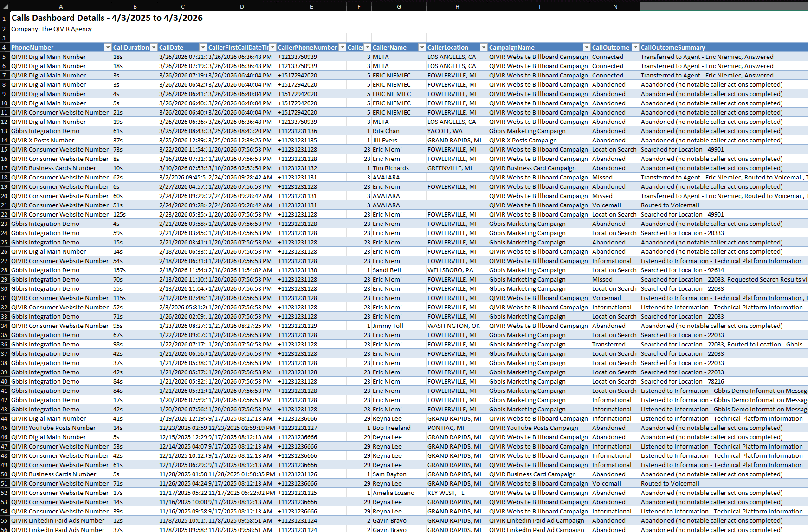Open the PhoneNumber column filter dropdown
Screen dimensions: 808x532
108,47
